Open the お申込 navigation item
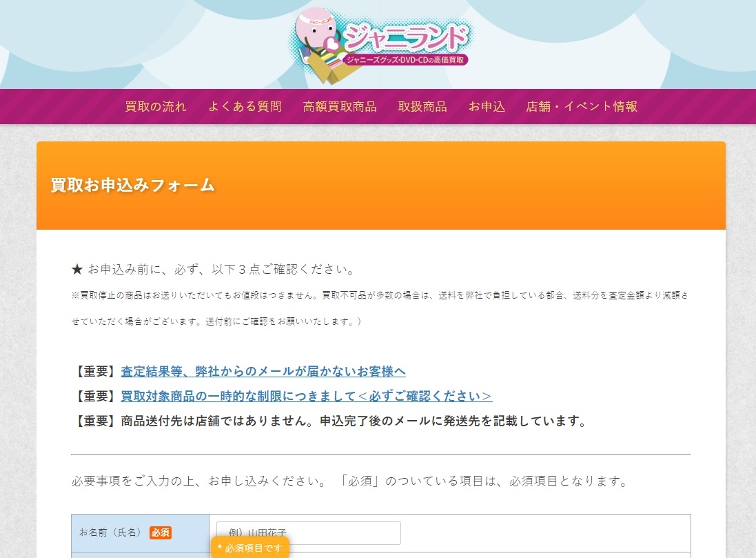 (x=487, y=106)
